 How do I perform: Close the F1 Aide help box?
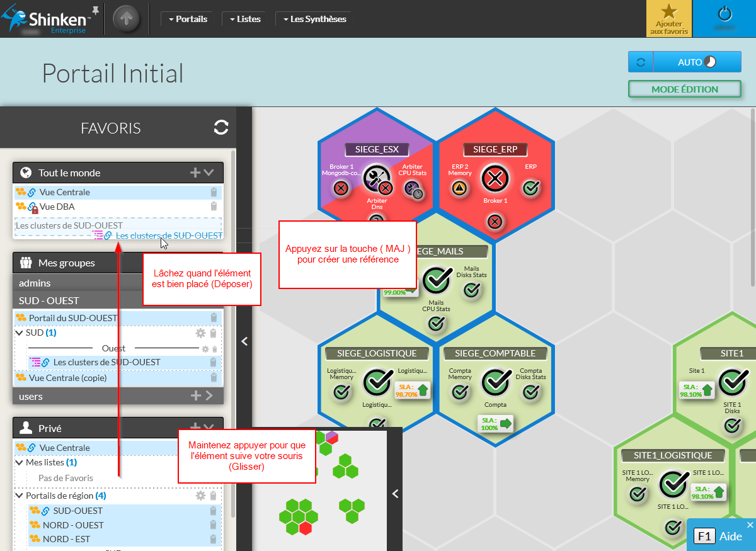tap(750, 525)
